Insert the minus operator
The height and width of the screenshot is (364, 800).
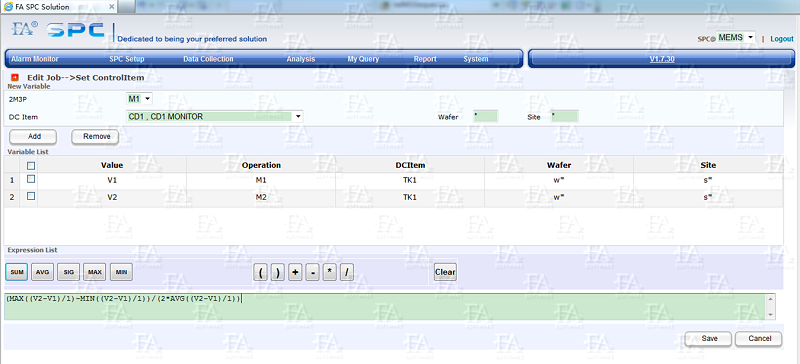pyautogui.click(x=312, y=273)
